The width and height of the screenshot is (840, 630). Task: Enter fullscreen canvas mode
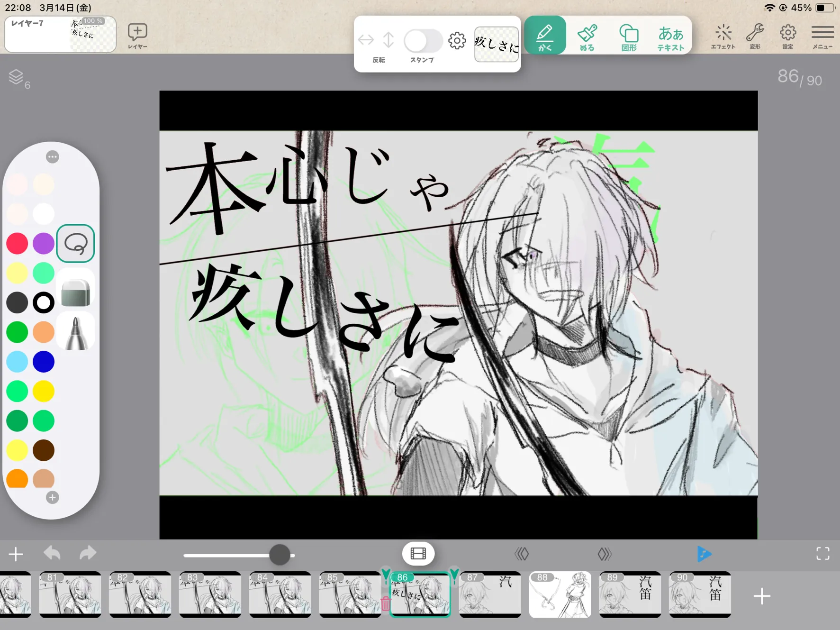(823, 554)
